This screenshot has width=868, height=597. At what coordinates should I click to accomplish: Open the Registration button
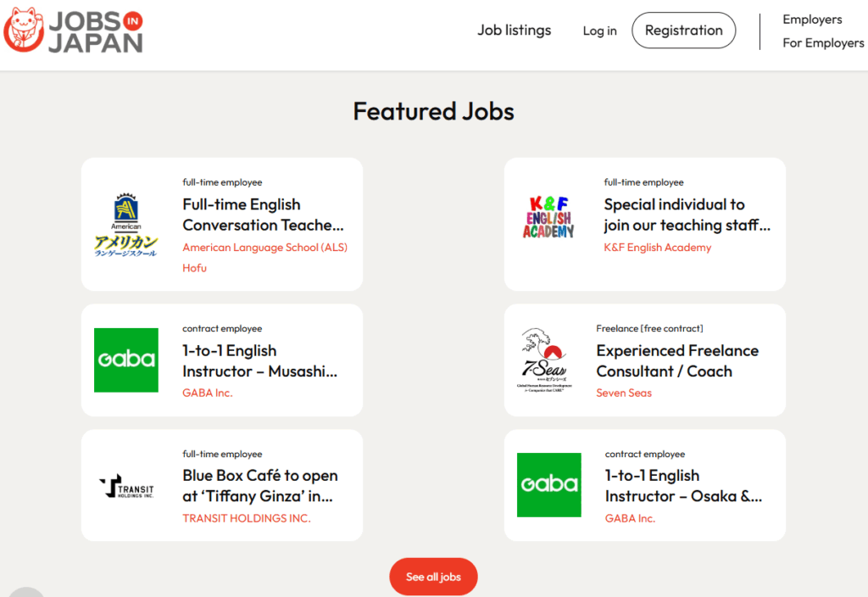[683, 30]
